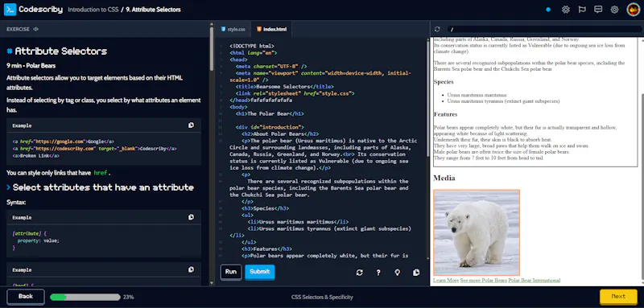Click the preview pane vertical scrollbar

click(642, 187)
